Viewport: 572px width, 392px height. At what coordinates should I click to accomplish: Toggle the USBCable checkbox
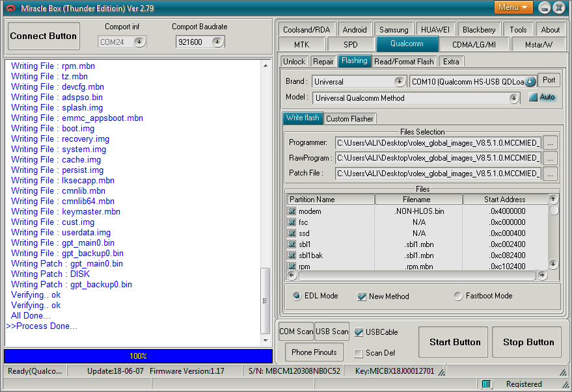(x=359, y=332)
